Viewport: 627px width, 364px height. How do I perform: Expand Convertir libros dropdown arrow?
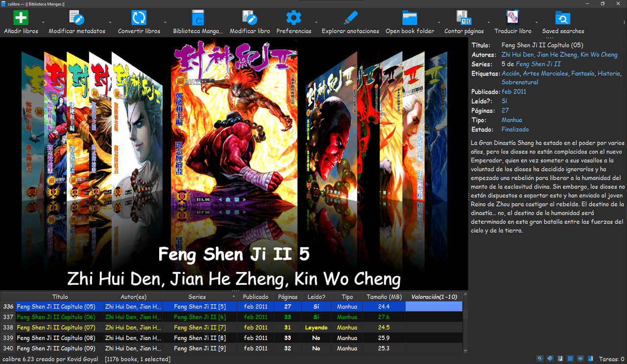(166, 23)
